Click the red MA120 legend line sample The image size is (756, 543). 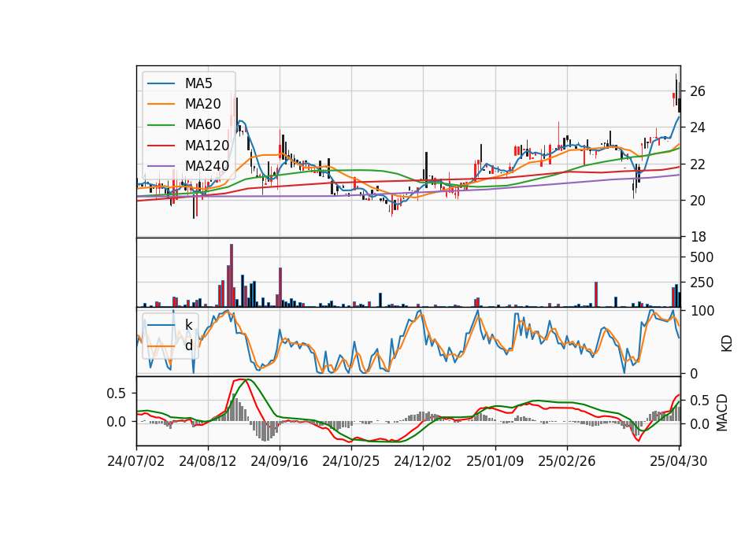pos(161,146)
